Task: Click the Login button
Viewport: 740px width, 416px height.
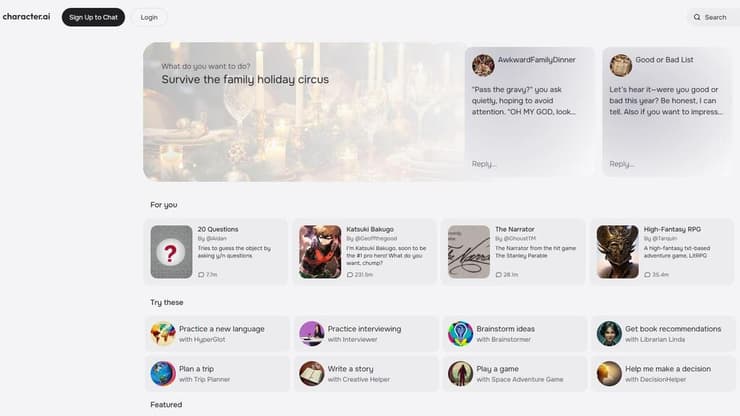Action: [149, 17]
